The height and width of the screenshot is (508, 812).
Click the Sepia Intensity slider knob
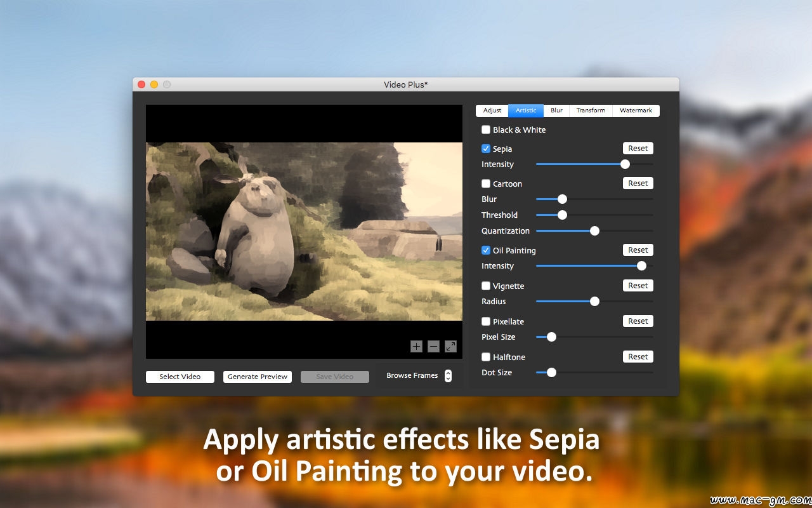coord(625,164)
